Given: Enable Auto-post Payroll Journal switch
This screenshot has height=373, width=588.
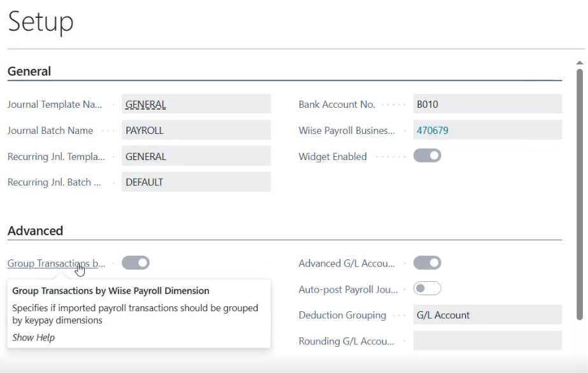Looking at the screenshot, I should click(427, 289).
